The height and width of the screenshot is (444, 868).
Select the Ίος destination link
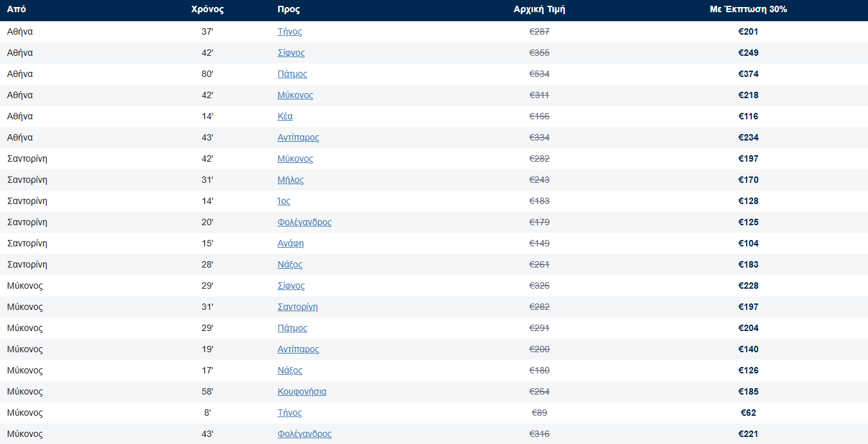[284, 201]
